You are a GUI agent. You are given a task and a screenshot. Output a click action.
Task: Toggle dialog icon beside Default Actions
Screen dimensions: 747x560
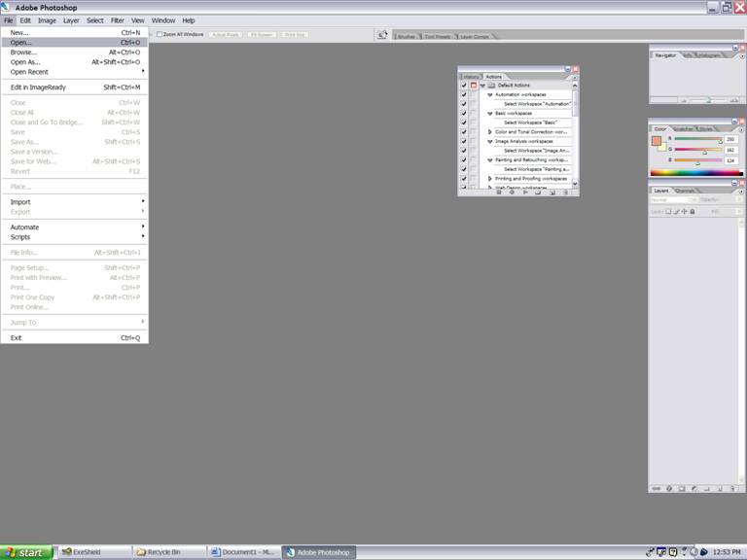pos(473,86)
